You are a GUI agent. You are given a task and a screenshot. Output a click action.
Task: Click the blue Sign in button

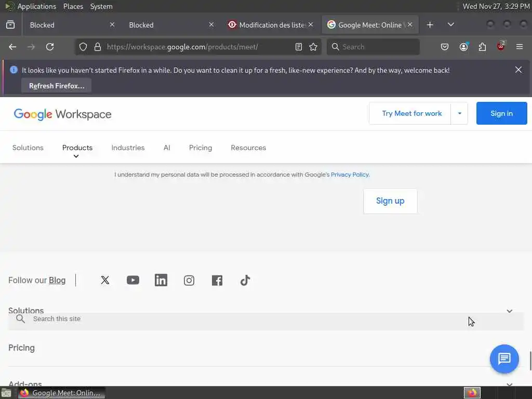501,113
